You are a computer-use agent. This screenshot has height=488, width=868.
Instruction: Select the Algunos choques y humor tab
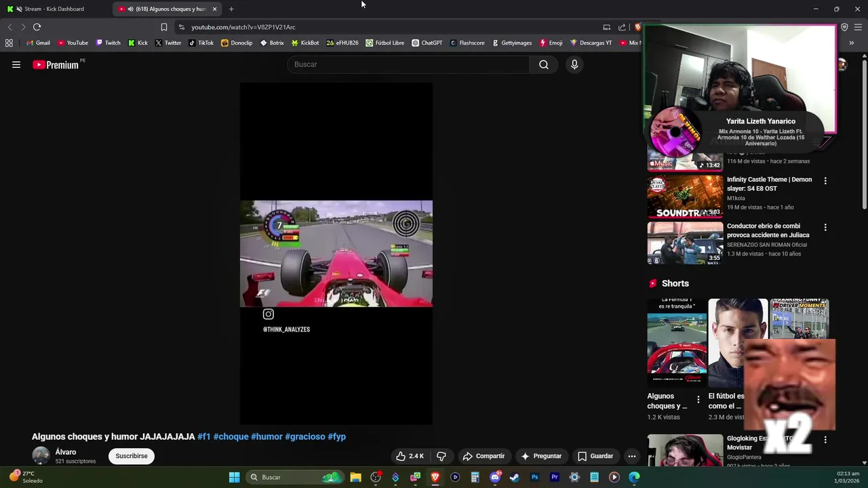coord(166,9)
